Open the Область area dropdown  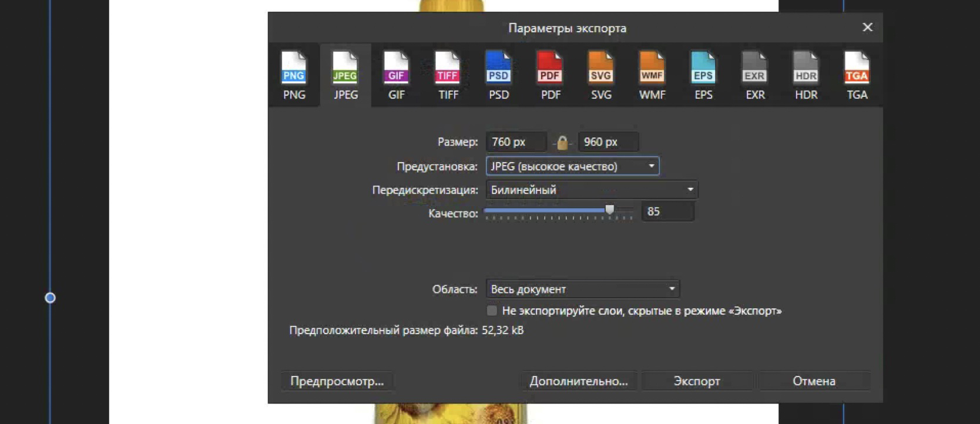coord(582,289)
